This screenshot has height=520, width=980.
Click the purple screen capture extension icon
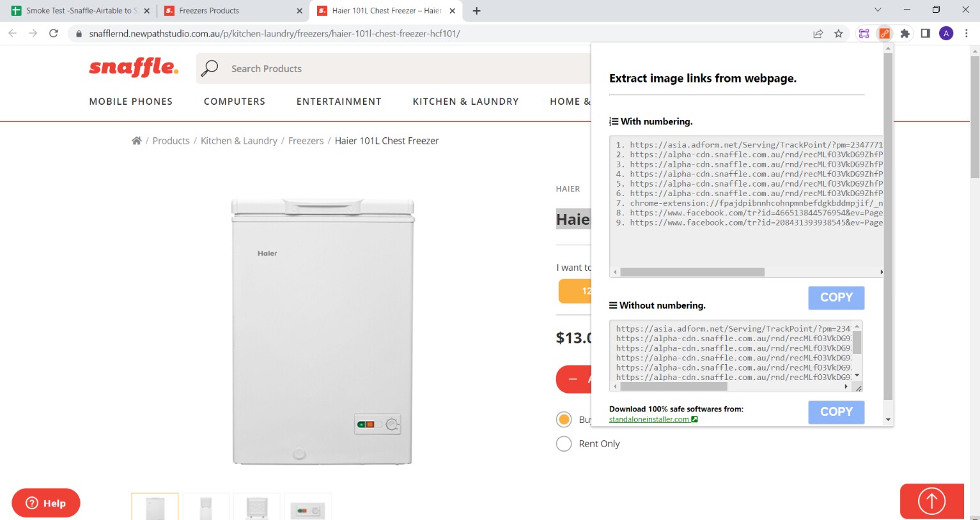click(864, 33)
